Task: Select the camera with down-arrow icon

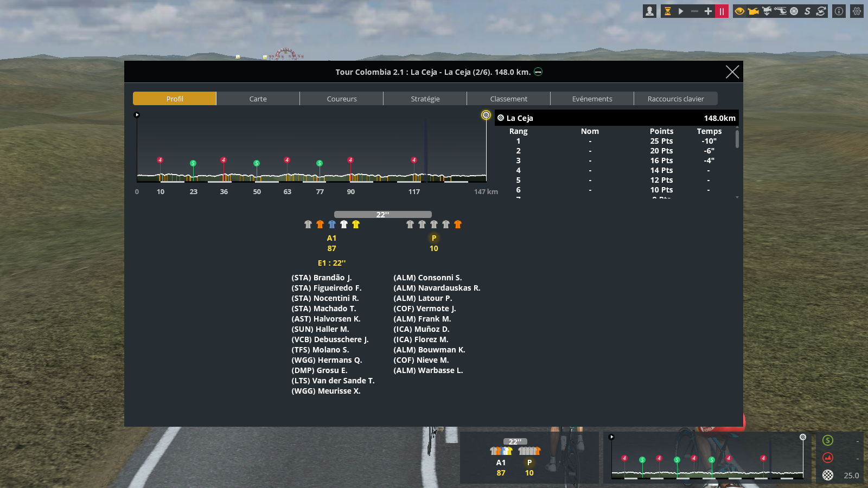Action: [767, 11]
